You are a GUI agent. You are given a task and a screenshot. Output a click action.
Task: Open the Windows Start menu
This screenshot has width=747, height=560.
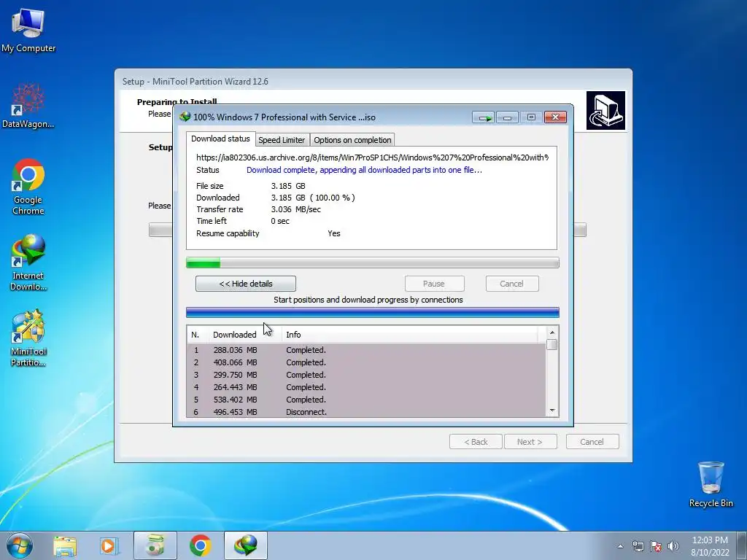coord(20,545)
